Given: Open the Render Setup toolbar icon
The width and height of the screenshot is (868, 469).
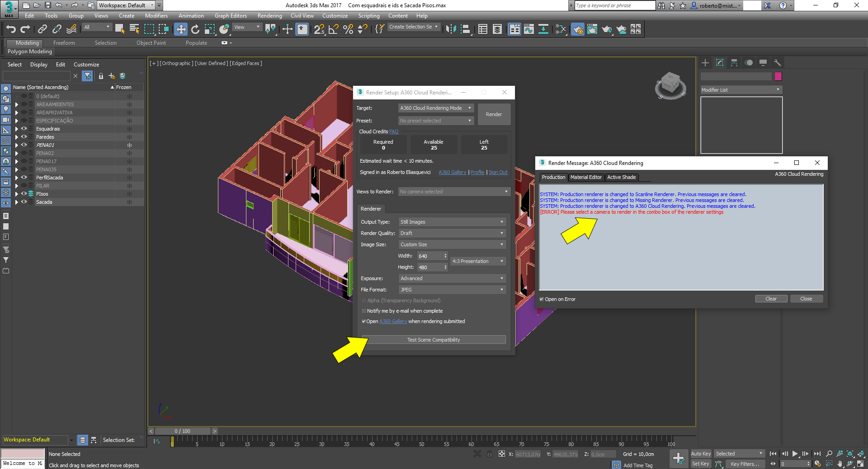Looking at the screenshot, I should (x=577, y=29).
